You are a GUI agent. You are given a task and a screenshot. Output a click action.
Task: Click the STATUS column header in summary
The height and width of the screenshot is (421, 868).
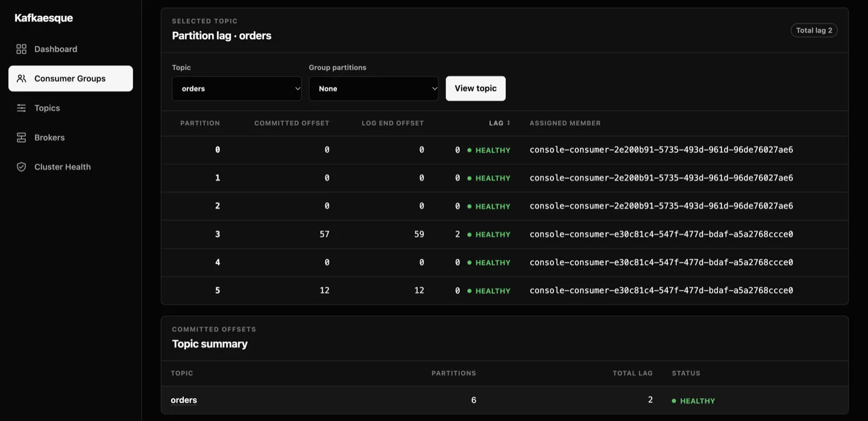[686, 373]
